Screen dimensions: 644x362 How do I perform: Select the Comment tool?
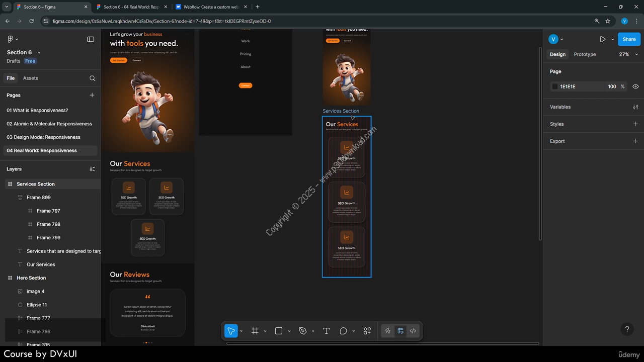tap(344, 331)
